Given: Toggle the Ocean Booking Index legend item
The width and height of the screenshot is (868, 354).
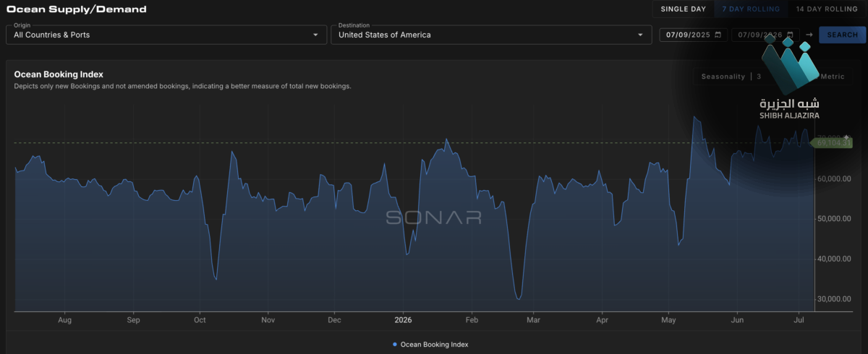Looking at the screenshot, I should 430,345.
